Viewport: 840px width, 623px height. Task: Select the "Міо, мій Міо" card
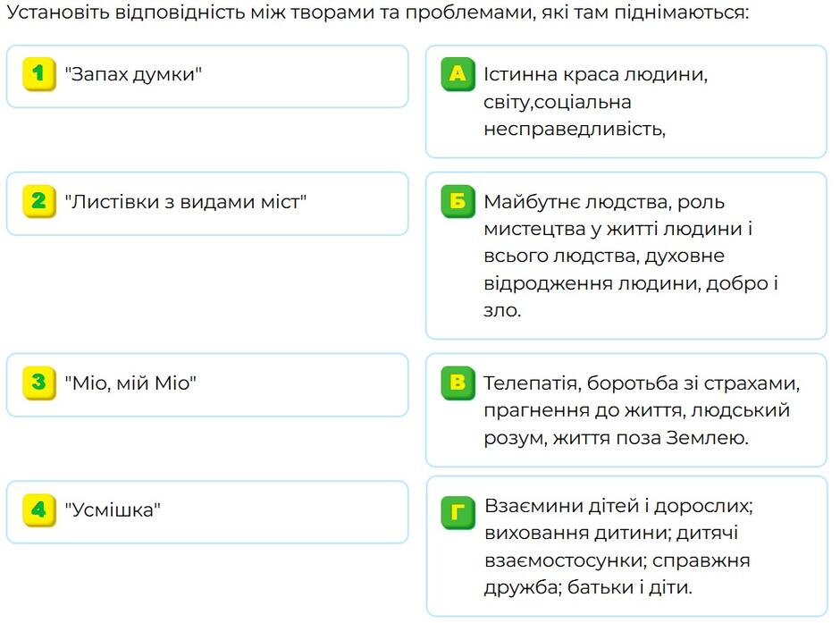click(x=207, y=384)
